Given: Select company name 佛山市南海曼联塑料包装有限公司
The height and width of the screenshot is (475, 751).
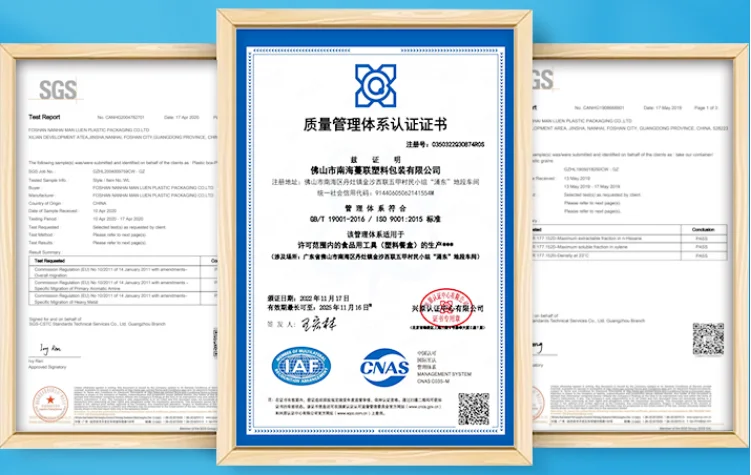Looking at the screenshot, I should pyautogui.click(x=376, y=170).
